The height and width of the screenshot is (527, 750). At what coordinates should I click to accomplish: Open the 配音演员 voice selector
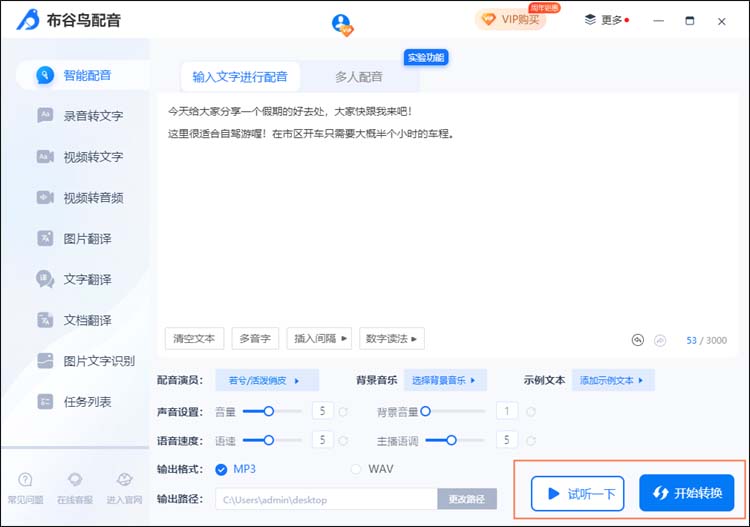[267, 380]
